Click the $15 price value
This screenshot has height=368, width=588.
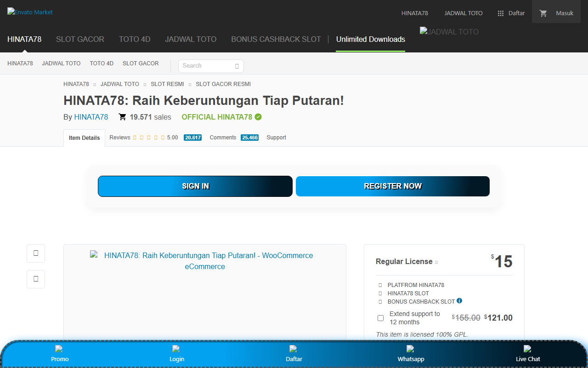502,261
